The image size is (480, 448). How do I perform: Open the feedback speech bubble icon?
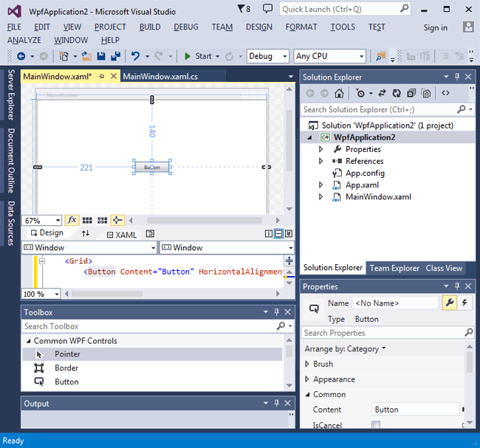(267, 9)
